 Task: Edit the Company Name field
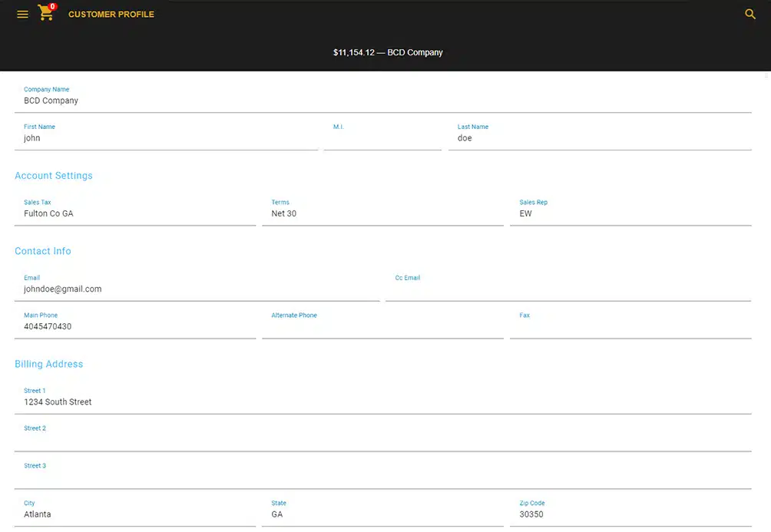pos(382,101)
